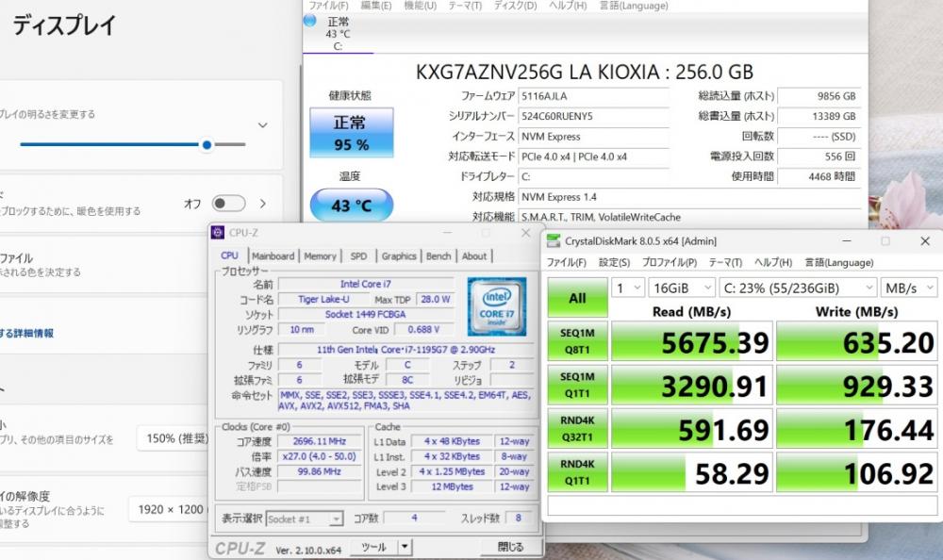
Task: Click the CPU-Z icon in its title bar
Action: [219, 233]
